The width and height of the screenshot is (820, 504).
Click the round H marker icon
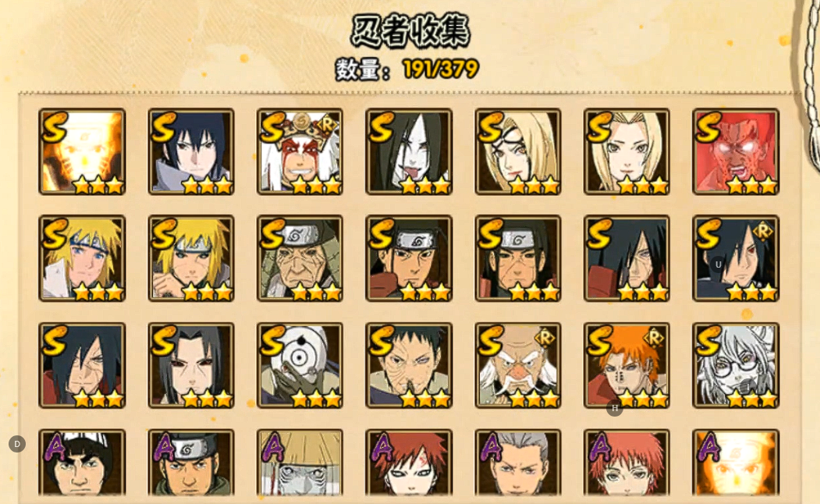615,408
